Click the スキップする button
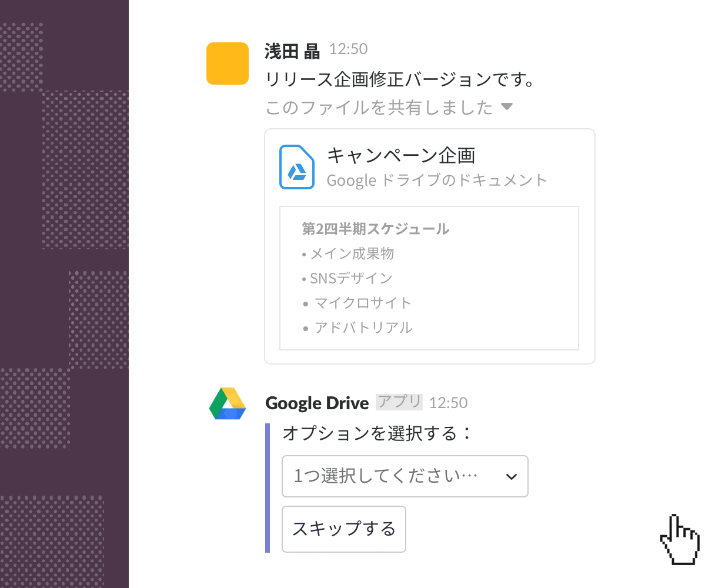Screen dimensions: 725x588 click(343, 529)
